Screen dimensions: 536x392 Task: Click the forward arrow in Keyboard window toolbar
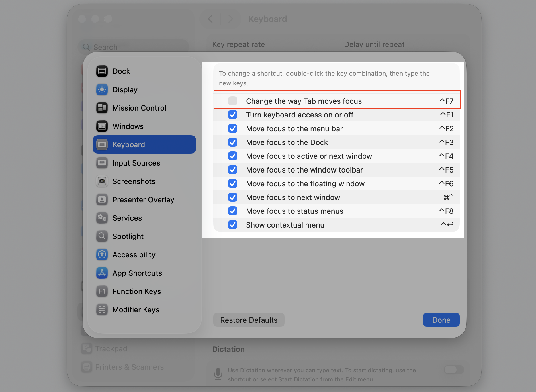(x=230, y=19)
